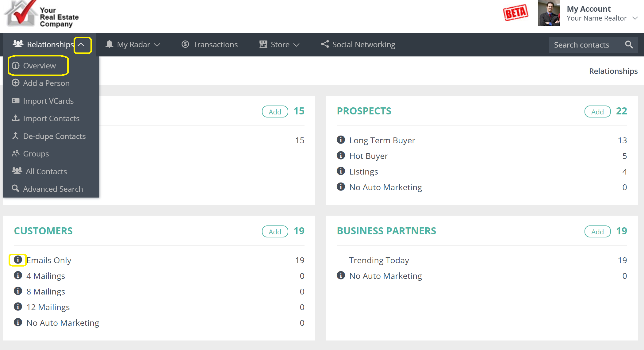Open Trending Today group link

click(379, 260)
